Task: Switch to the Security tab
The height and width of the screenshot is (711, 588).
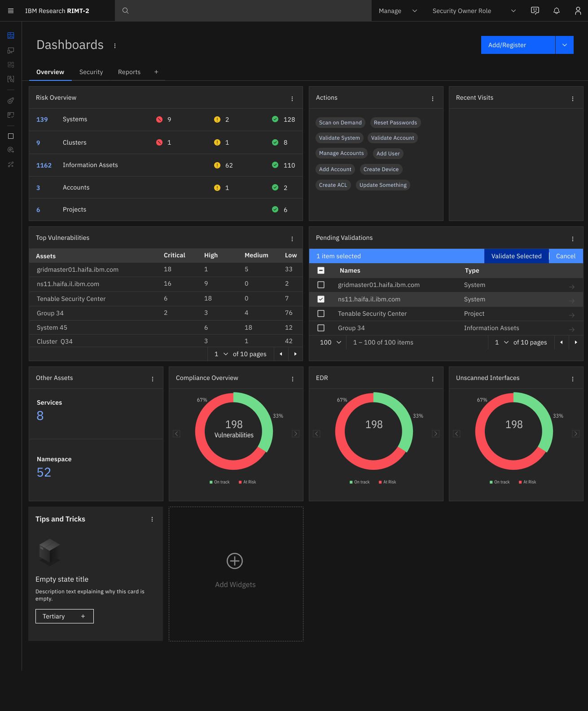Action: pos(91,72)
